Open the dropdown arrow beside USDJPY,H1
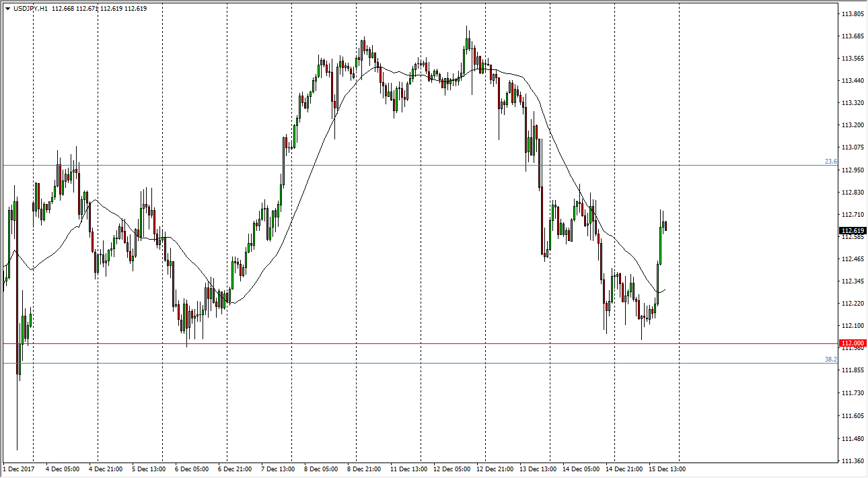 (7, 9)
